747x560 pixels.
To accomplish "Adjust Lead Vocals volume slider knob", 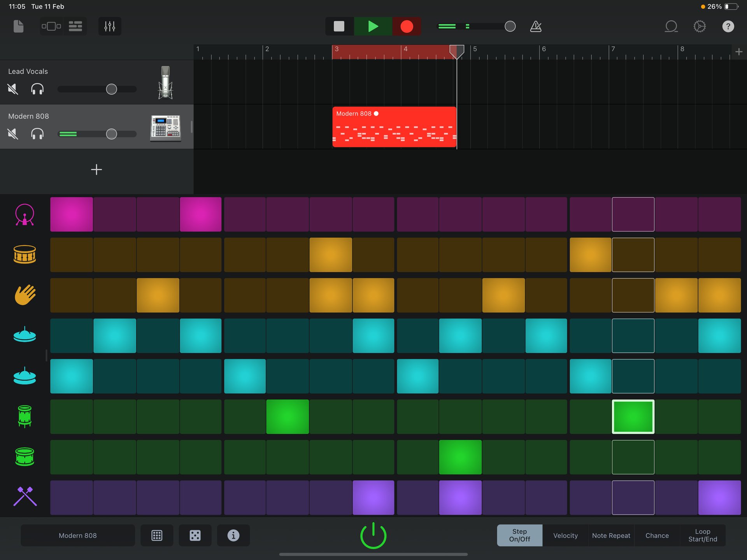I will point(111,89).
